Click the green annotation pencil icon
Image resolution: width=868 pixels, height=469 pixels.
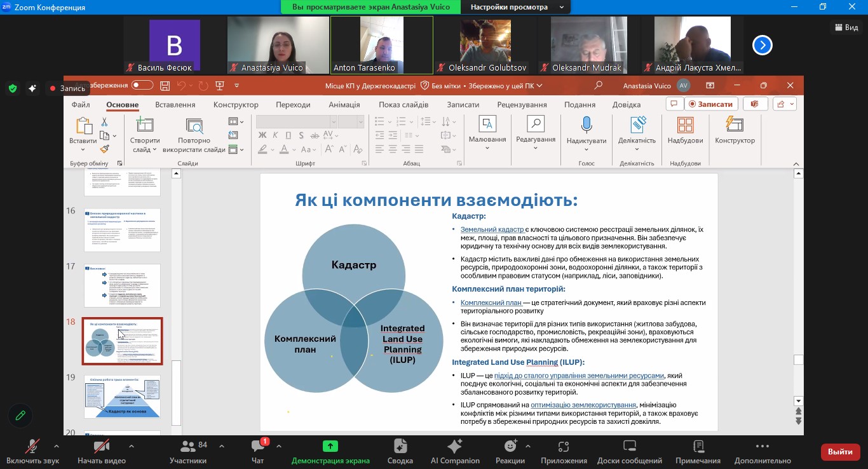point(20,416)
